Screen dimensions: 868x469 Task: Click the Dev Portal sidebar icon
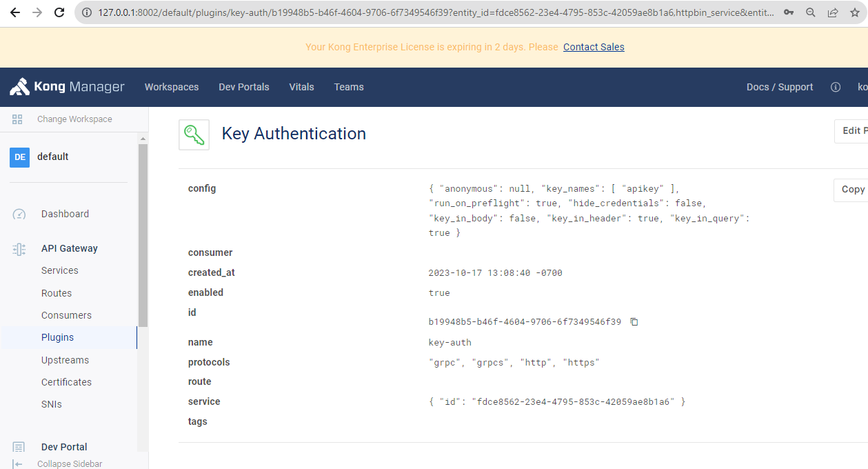pos(17,446)
